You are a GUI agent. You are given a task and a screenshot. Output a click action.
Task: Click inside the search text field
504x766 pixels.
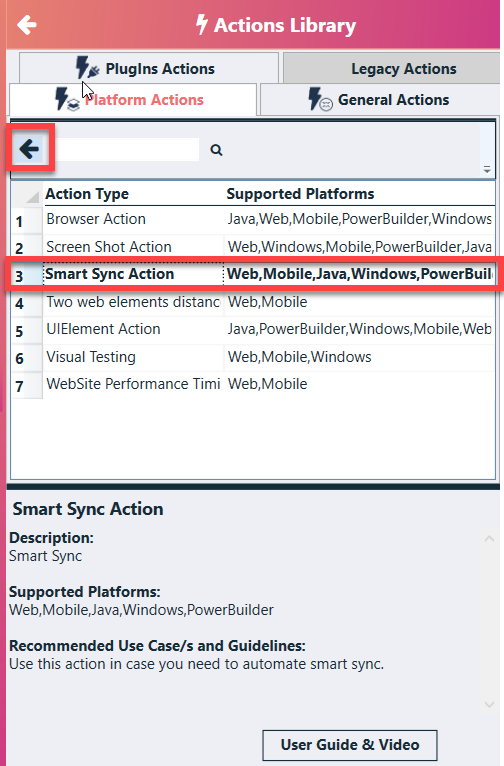[127, 149]
